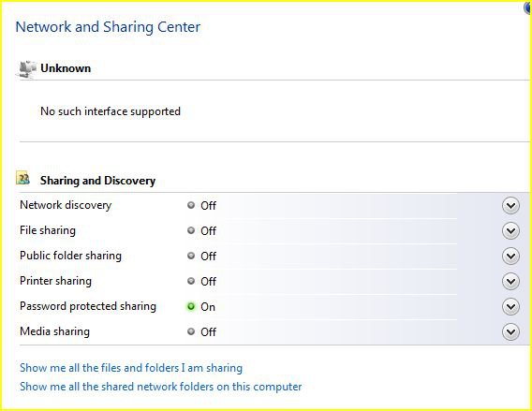532x411 pixels.
Task: Expand the Network discovery settings chevron
Action: coord(510,206)
